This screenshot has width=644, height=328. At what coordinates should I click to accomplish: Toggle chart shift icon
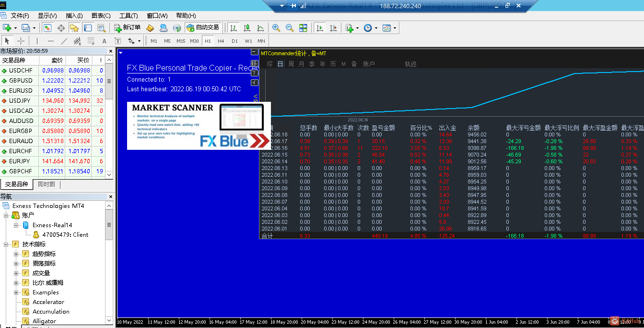(x=333, y=28)
